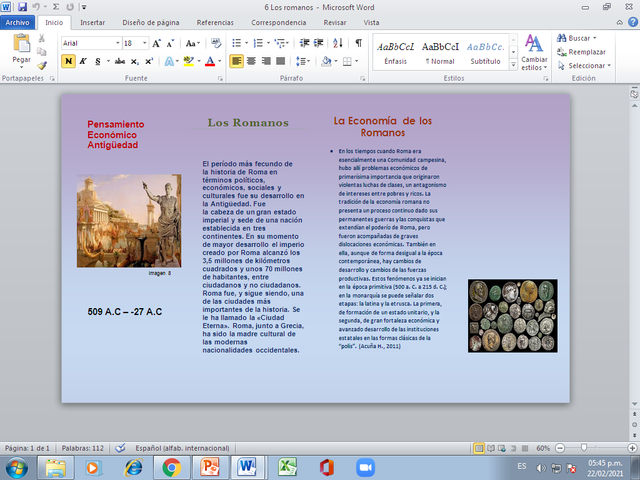Apply the Normal style
The height and width of the screenshot is (480, 640).
440,53
